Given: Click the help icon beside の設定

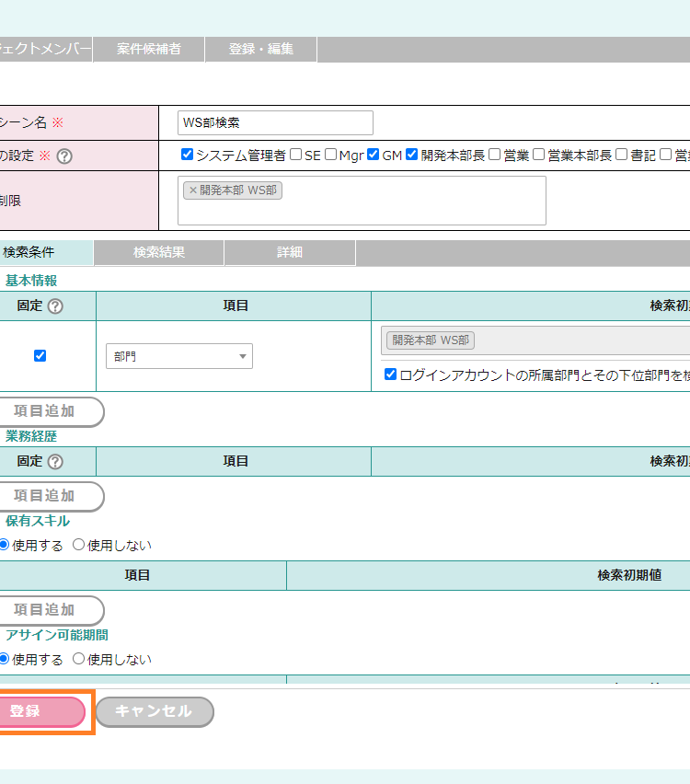Looking at the screenshot, I should pyautogui.click(x=64, y=156).
